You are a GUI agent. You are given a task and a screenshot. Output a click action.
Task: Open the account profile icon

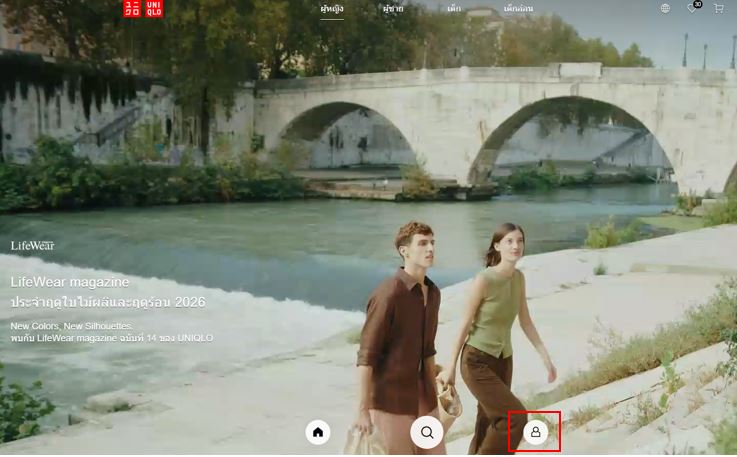[x=535, y=432]
